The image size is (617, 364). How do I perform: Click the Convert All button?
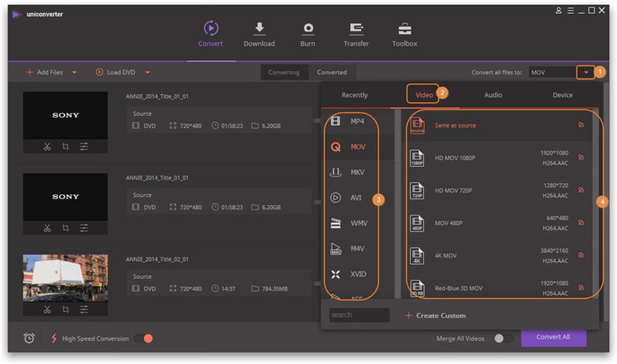tap(553, 338)
